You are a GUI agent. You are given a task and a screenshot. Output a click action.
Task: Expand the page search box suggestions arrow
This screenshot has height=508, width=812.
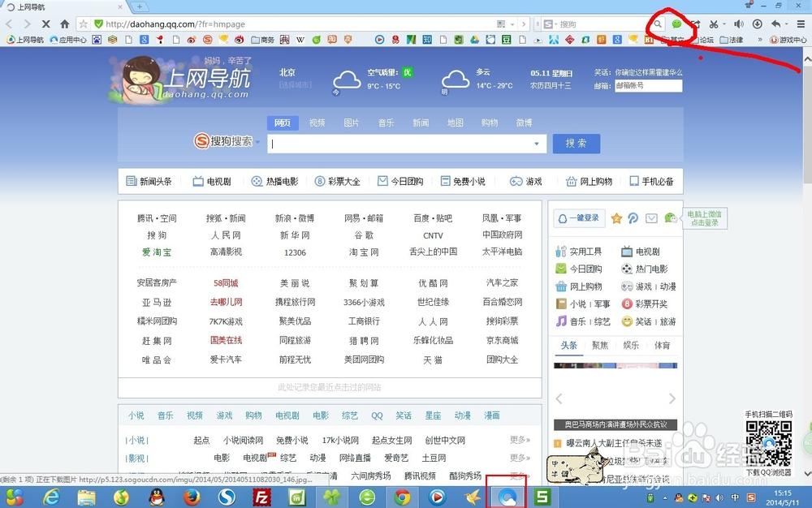537,144
